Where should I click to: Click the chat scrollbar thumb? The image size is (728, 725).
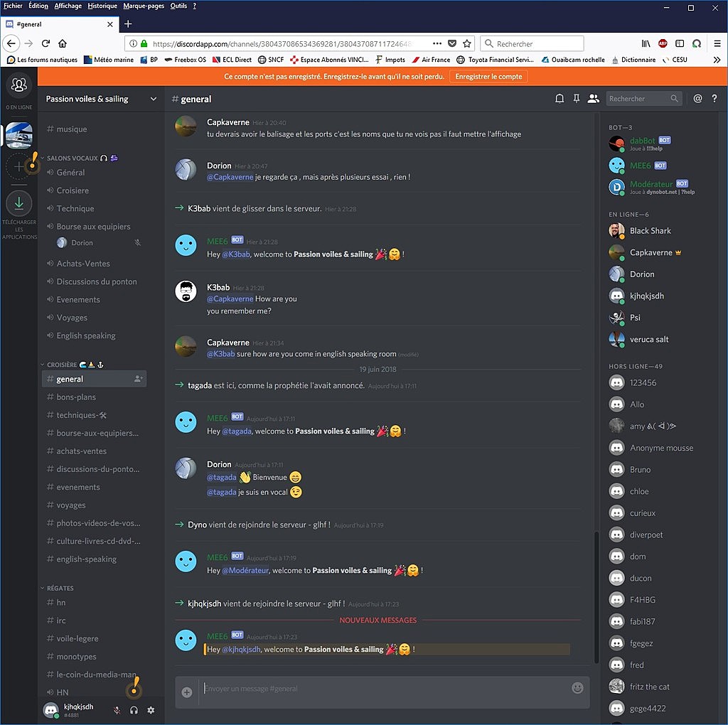[x=595, y=597]
